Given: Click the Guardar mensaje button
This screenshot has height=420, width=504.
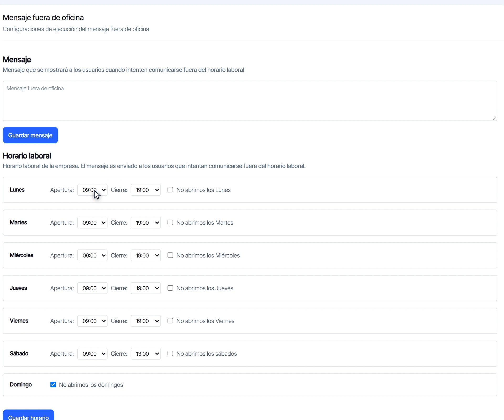Looking at the screenshot, I should coord(30,135).
